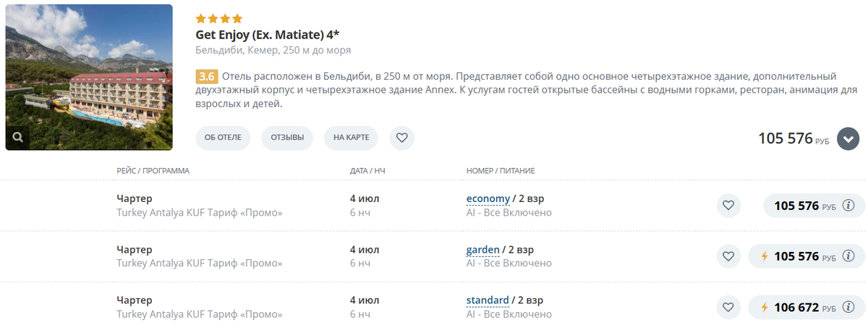Show info for garden room price
The image size is (868, 328).
point(849,256)
